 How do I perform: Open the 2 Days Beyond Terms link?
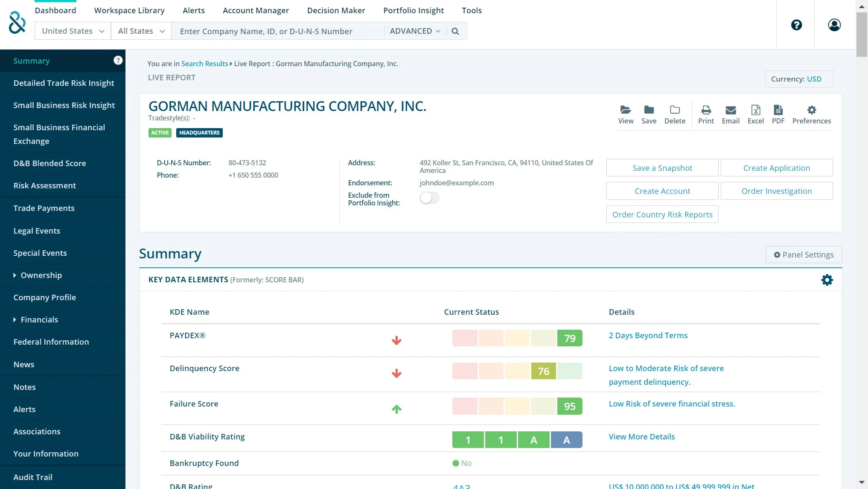click(648, 336)
